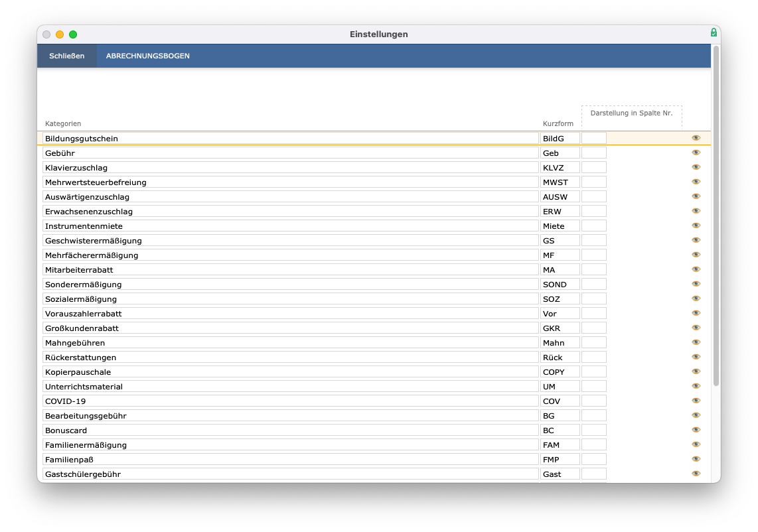
Task: Click the AUSW Kurzform field
Action: point(560,197)
